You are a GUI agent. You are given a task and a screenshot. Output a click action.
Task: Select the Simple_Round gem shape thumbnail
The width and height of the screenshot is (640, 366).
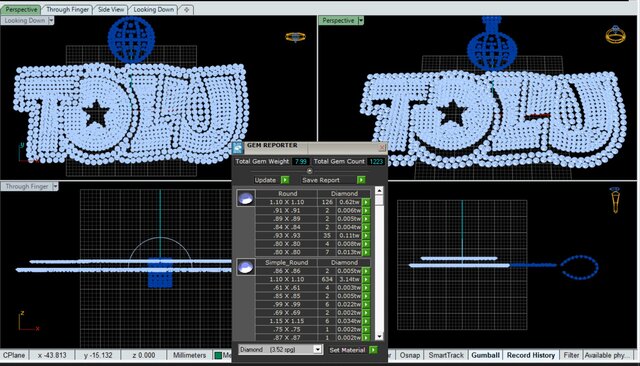246,267
